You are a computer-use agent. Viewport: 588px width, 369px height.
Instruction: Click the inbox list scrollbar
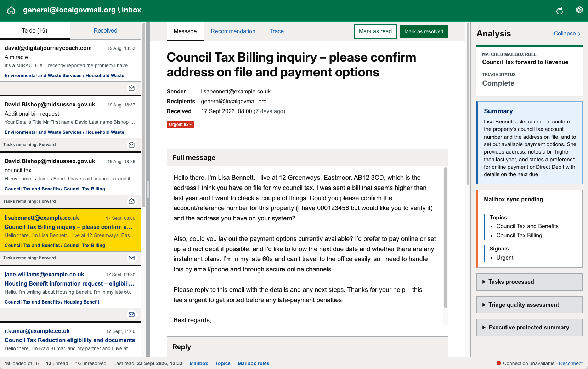tap(143, 115)
